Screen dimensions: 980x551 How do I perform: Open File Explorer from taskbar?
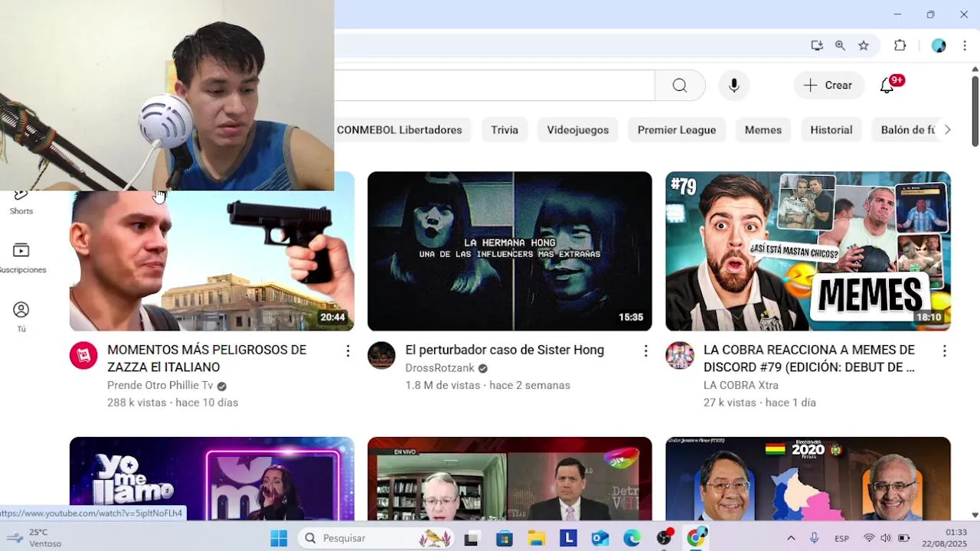pos(536,539)
